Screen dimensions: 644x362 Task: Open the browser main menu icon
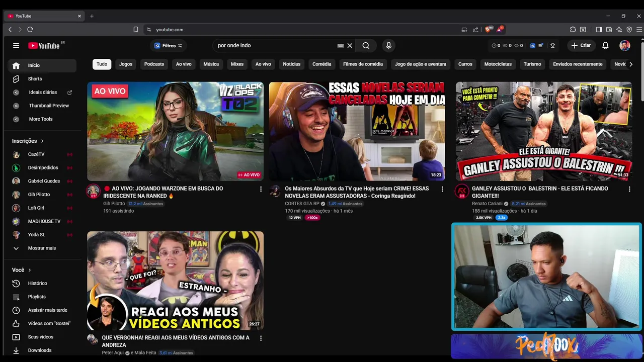point(639,30)
